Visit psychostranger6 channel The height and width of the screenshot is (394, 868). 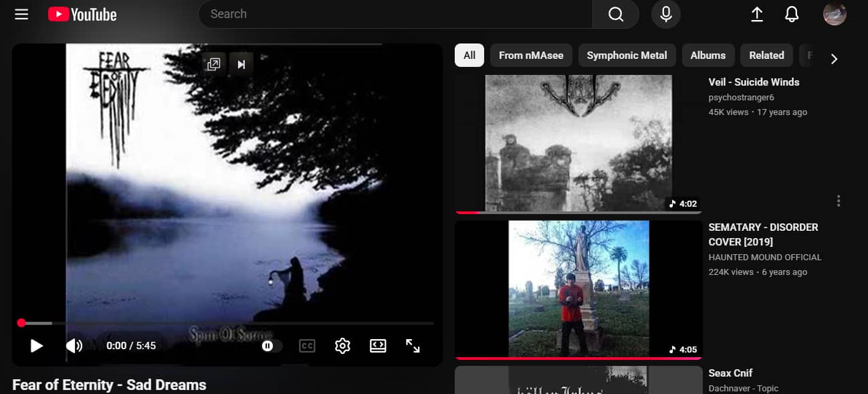click(x=741, y=98)
